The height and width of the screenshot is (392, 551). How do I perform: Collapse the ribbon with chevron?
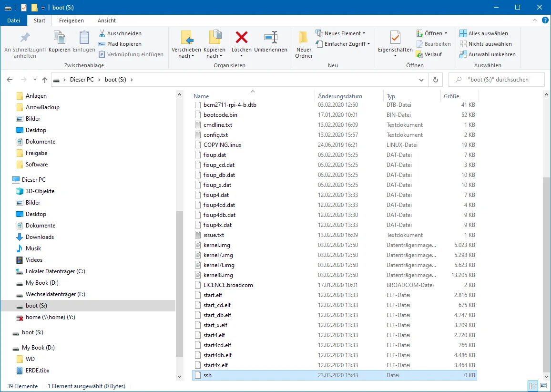click(x=534, y=21)
